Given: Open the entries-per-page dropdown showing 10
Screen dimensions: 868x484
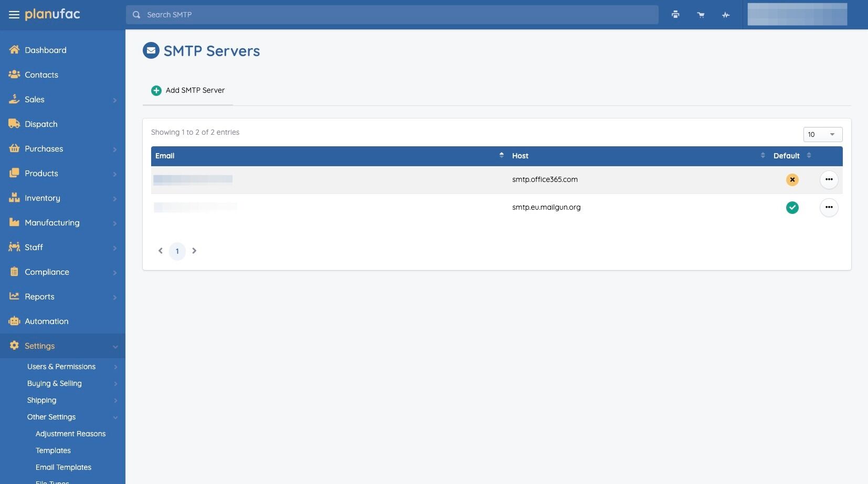Looking at the screenshot, I should click(x=822, y=135).
